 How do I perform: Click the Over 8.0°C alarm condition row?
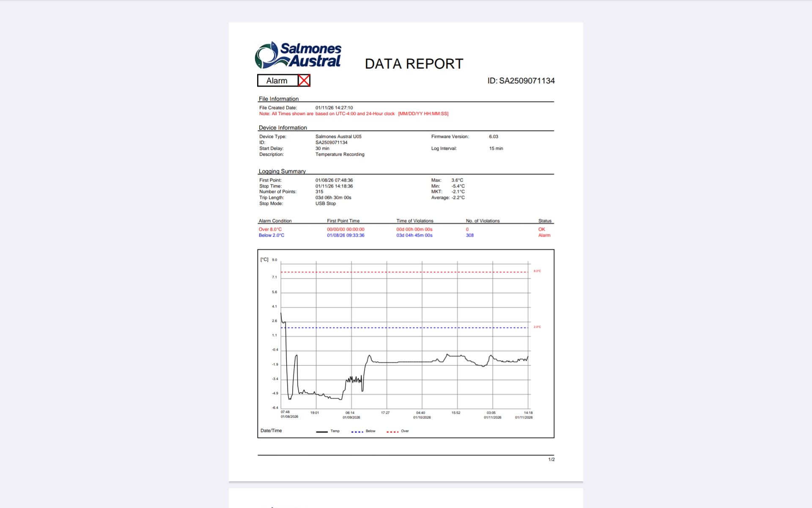[270, 229]
